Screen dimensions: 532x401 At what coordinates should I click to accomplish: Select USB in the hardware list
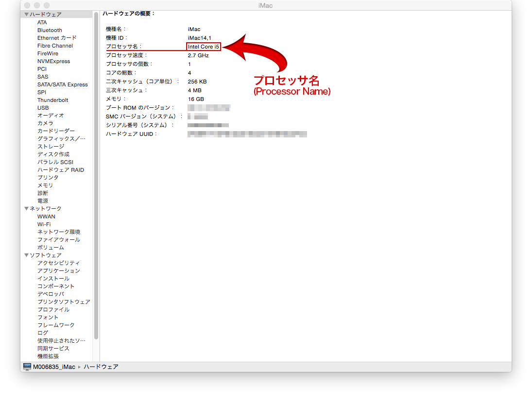pyautogui.click(x=43, y=108)
